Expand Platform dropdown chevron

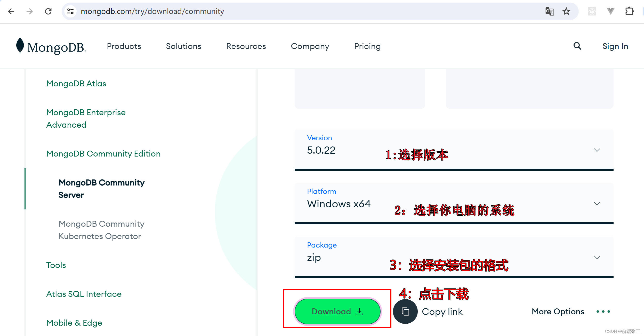[x=597, y=204]
